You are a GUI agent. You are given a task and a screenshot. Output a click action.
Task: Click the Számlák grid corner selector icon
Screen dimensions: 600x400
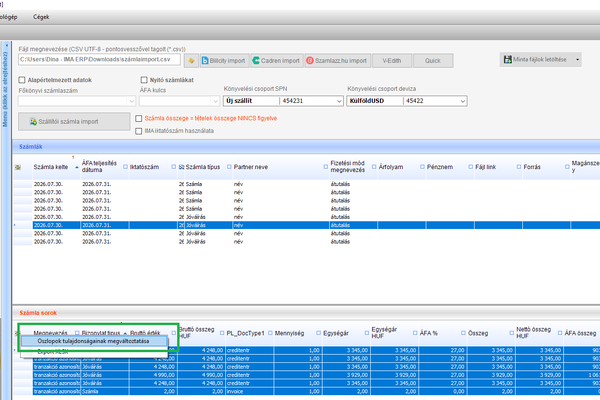click(18, 167)
